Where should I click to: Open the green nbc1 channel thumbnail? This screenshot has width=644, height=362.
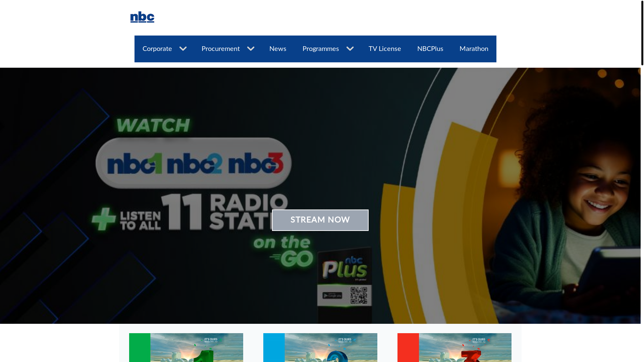point(186,348)
